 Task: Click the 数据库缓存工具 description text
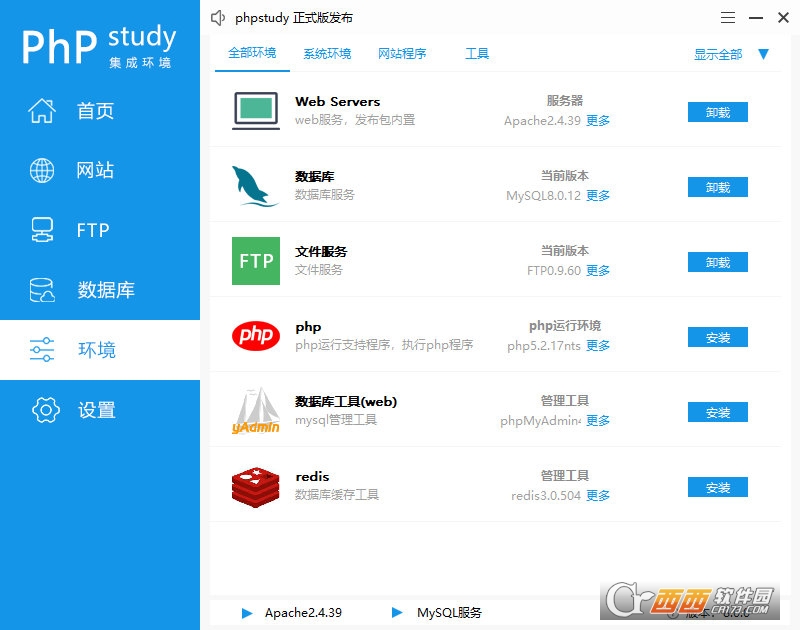click(x=337, y=495)
